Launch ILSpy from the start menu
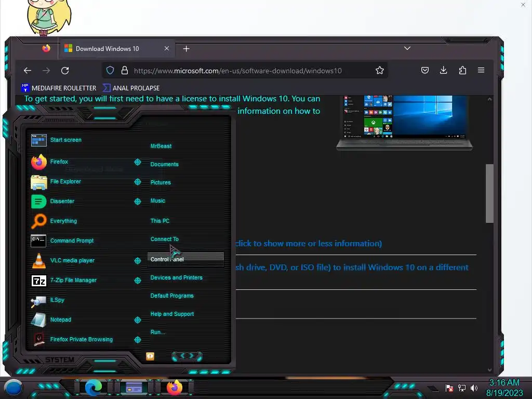The width and height of the screenshot is (532, 399). coord(57,300)
